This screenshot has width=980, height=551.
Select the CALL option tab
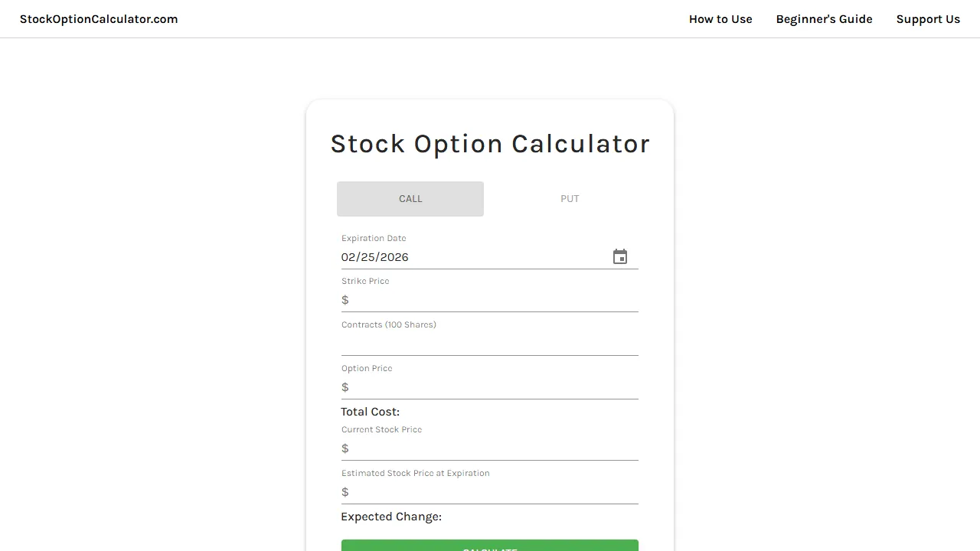[x=410, y=198]
